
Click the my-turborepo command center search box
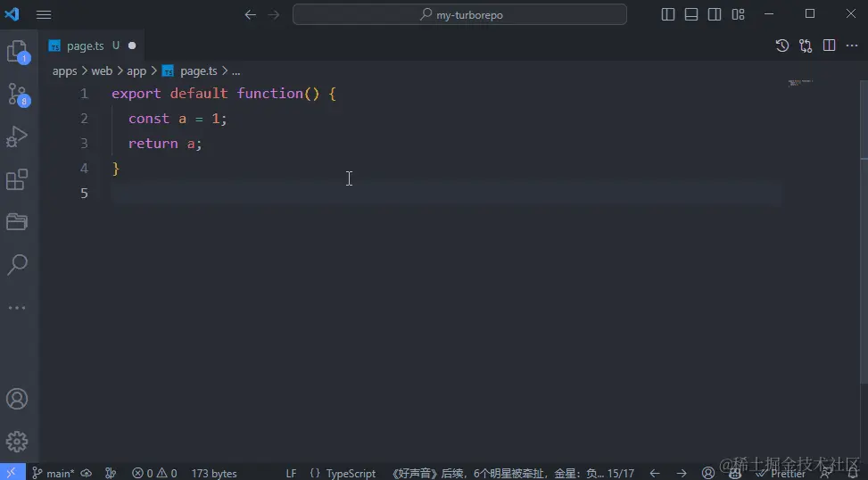pyautogui.click(x=459, y=14)
